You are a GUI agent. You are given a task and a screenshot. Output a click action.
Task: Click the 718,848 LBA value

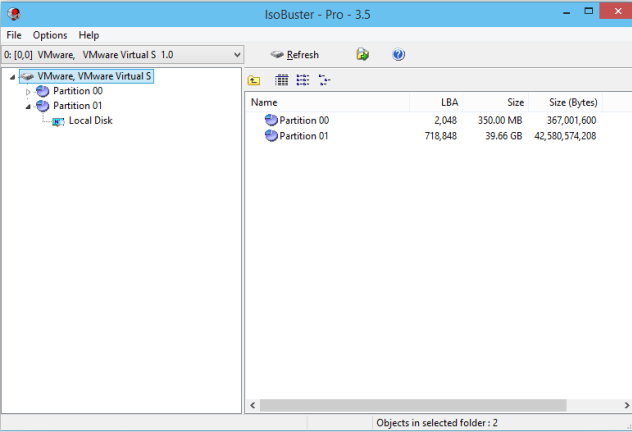441,136
